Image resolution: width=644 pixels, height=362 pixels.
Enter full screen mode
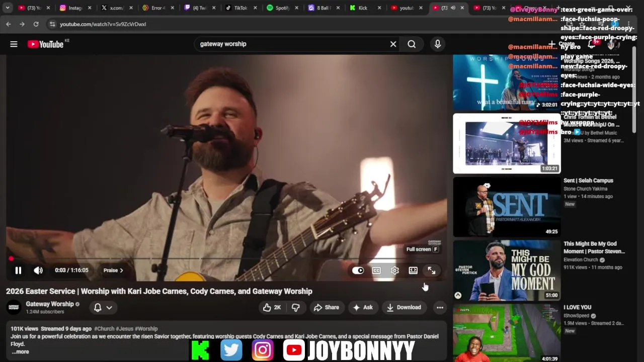(x=432, y=270)
